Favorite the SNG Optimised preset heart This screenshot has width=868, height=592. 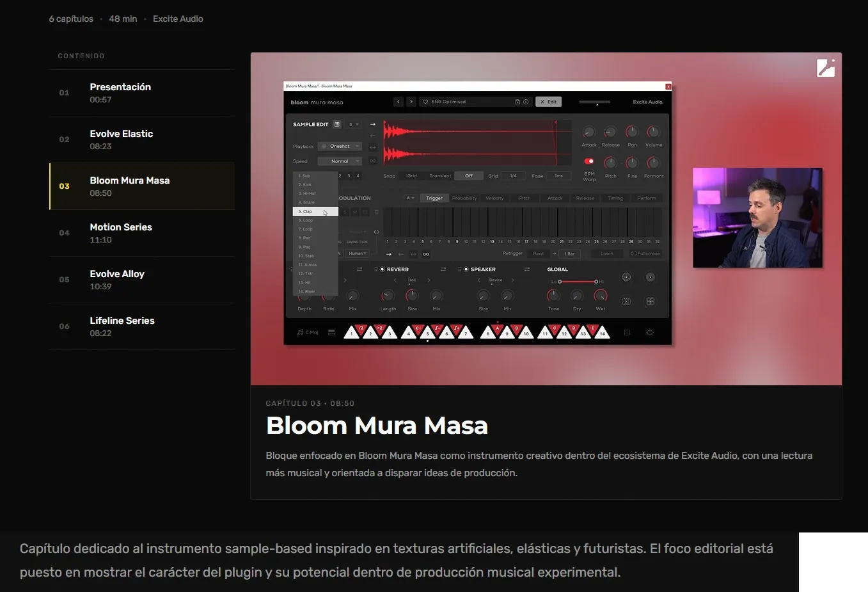click(425, 102)
